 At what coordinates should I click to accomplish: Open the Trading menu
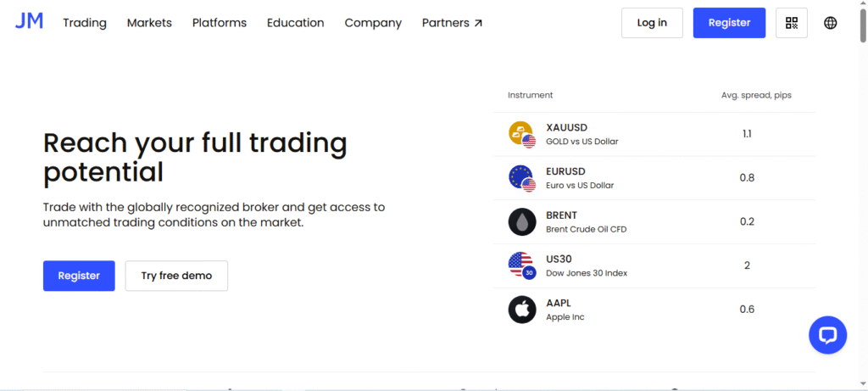pyautogui.click(x=85, y=23)
